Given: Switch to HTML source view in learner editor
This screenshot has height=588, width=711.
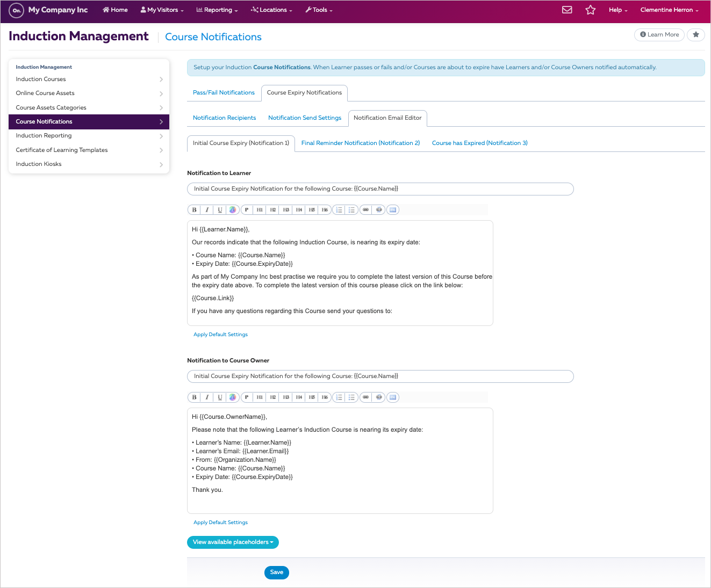Looking at the screenshot, I should pos(393,209).
